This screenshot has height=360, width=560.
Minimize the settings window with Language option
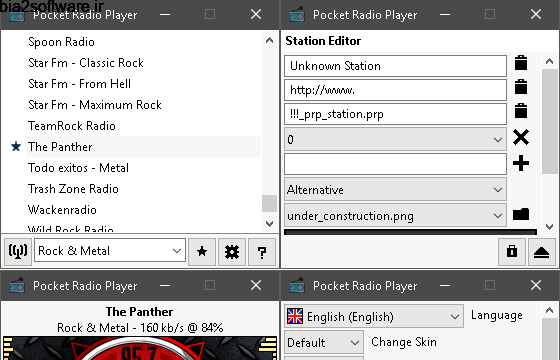point(445,285)
